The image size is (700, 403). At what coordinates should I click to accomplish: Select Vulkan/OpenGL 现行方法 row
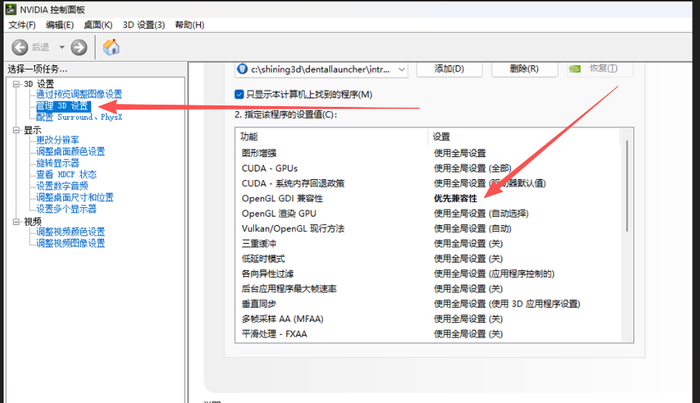click(428, 229)
